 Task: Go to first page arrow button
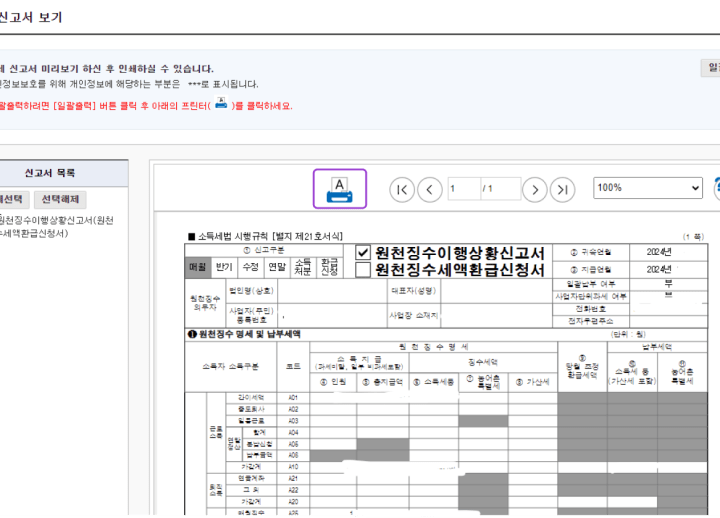click(x=402, y=190)
